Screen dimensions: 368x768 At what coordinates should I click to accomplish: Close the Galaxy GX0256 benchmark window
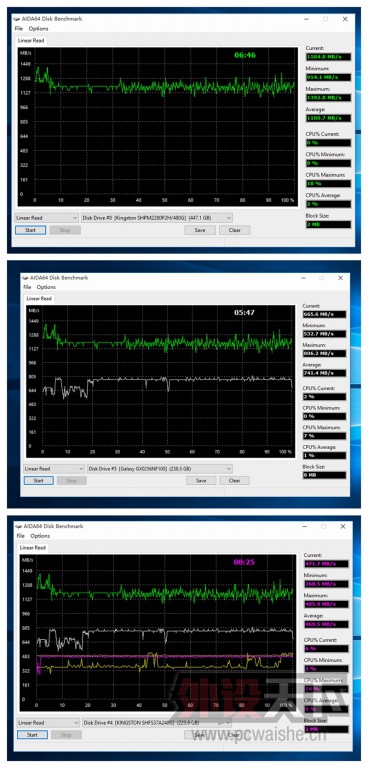(341, 278)
